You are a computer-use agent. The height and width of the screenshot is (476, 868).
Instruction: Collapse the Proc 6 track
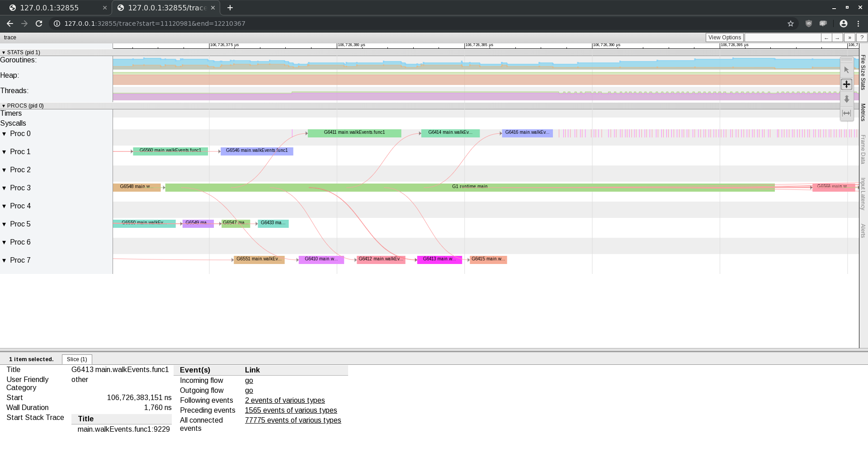5,242
